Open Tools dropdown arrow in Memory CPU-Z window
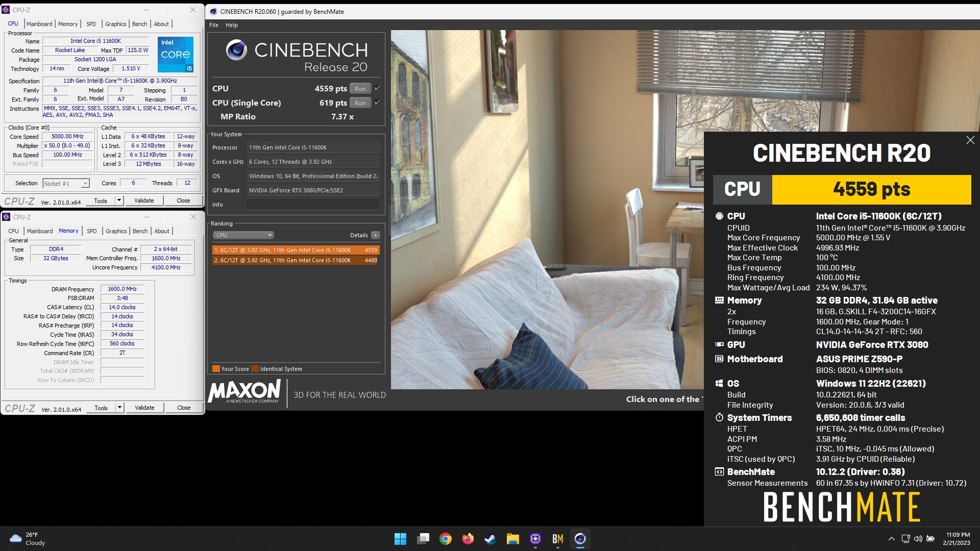Viewport: 980px width, 551px height. coord(119,408)
